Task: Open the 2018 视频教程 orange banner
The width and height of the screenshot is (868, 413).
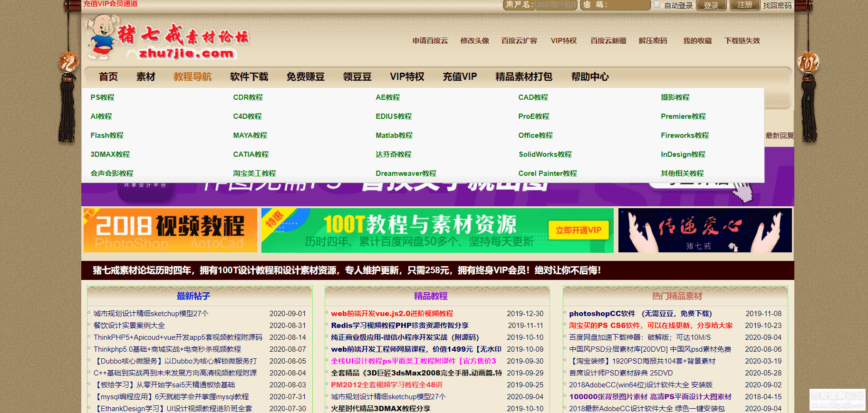Action: [170, 231]
